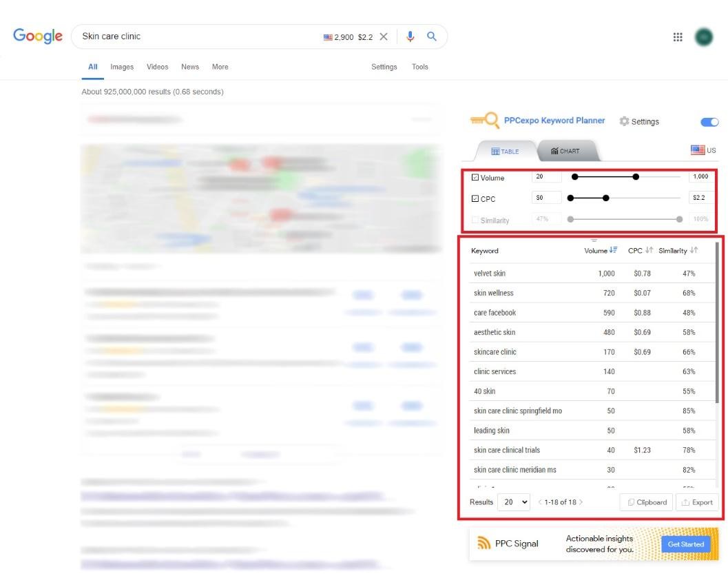Open PPCexpo Settings gear
728x587 pixels.
point(624,121)
